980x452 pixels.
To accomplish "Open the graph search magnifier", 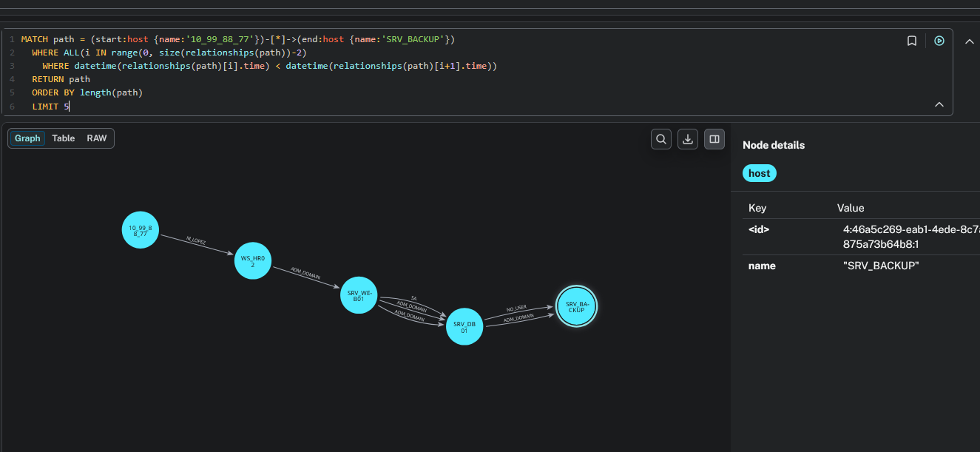I will point(661,139).
